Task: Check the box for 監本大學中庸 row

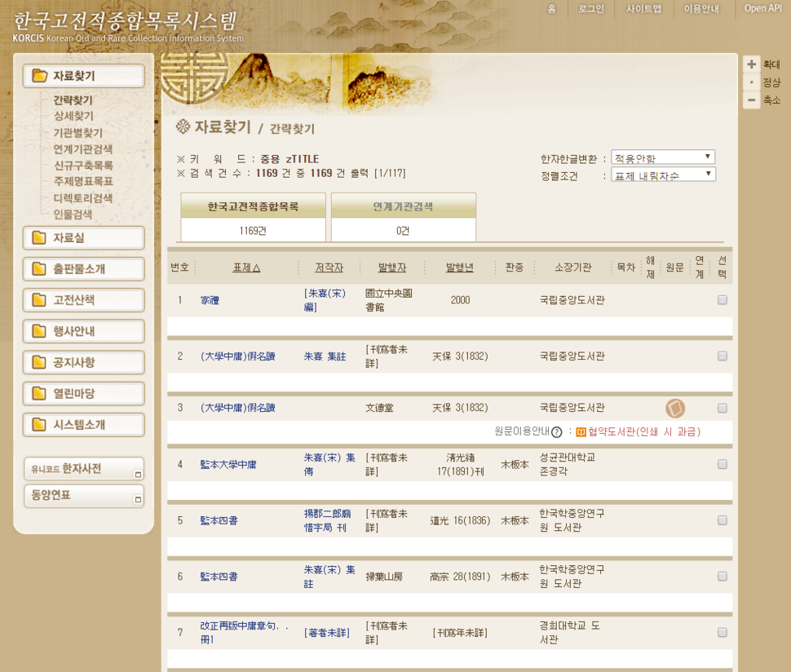Action: coord(722,464)
